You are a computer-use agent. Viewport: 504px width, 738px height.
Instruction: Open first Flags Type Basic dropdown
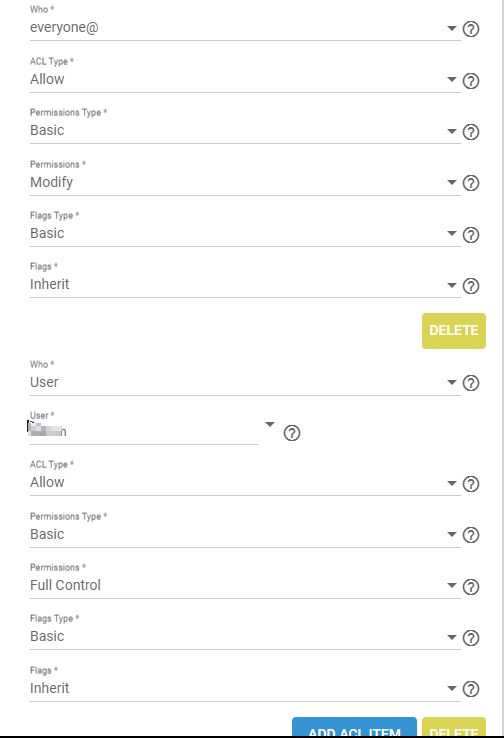tap(245, 233)
